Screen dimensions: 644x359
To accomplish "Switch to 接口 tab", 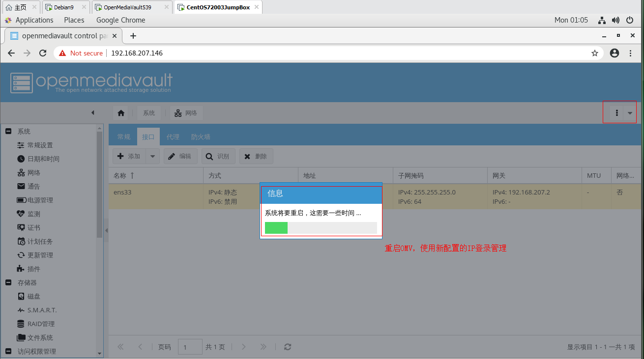I will (148, 137).
